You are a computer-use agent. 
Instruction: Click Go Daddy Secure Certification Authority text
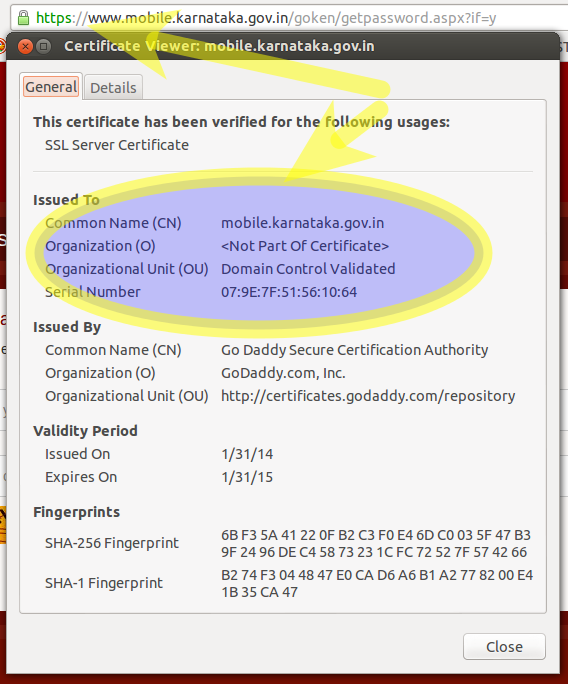point(354,350)
